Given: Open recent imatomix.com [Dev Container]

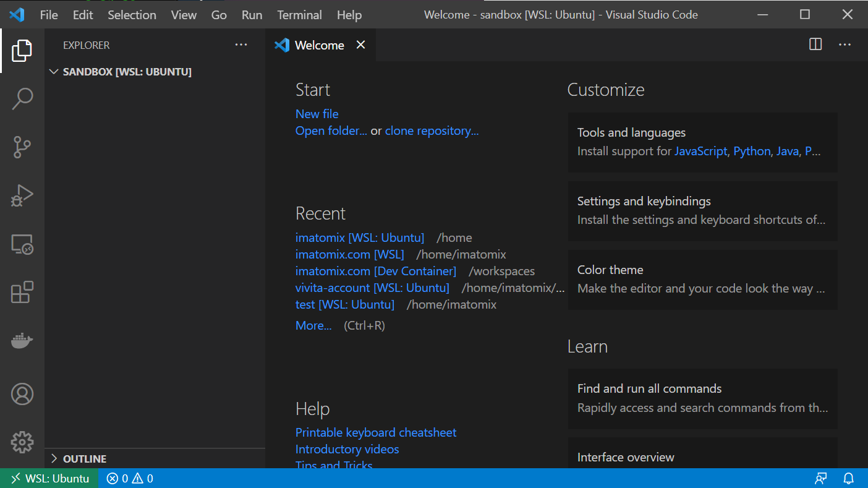Looking at the screenshot, I should [376, 271].
